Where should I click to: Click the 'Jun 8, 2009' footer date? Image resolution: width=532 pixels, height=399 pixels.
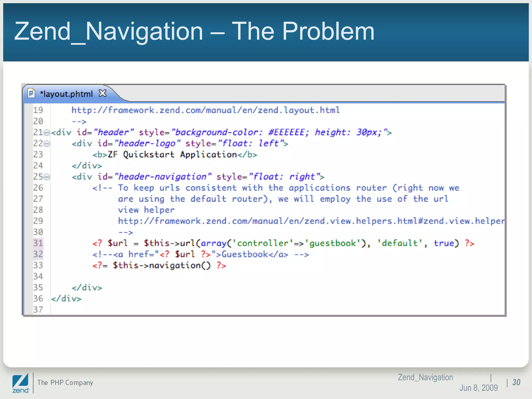click(478, 388)
